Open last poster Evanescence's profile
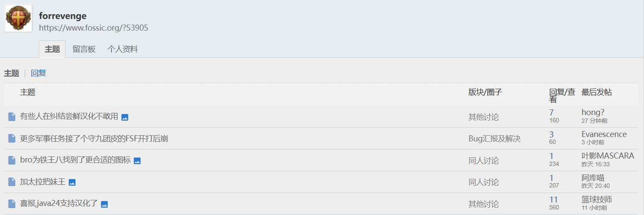Viewport: 644px width, 215px height. pyautogui.click(x=604, y=134)
